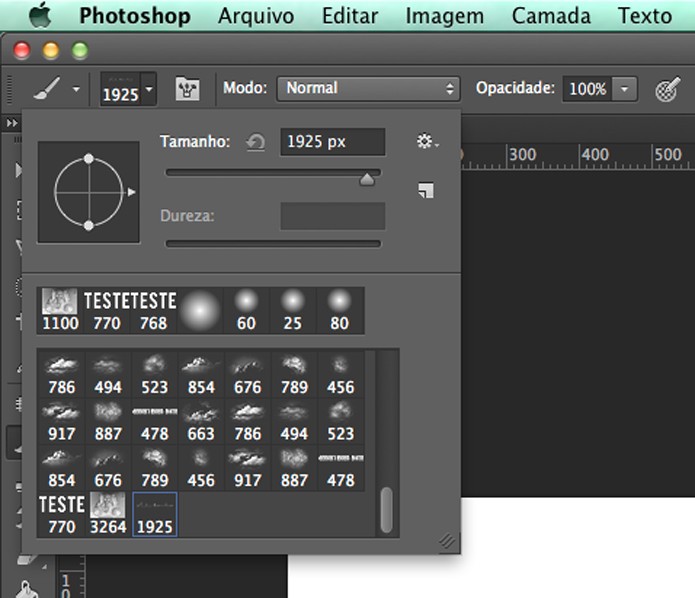The height and width of the screenshot is (598, 695).
Task: Open the Camada menu
Action: coord(551,16)
